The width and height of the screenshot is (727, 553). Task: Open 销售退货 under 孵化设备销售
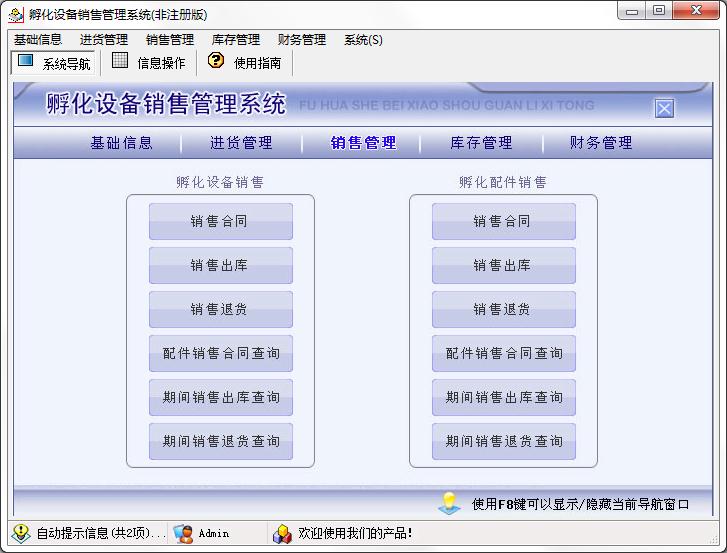[221, 309]
